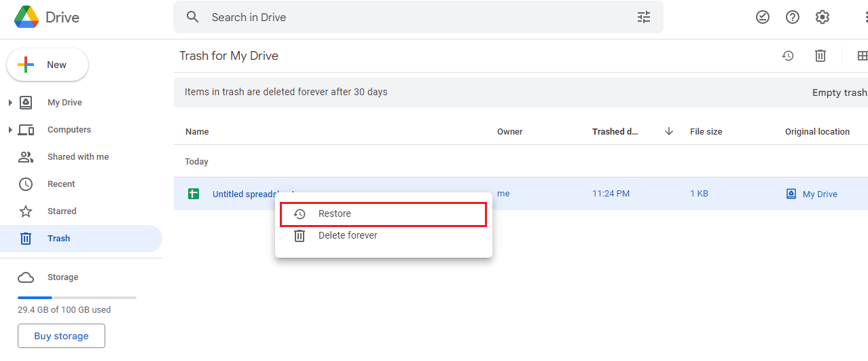Viewport: 868px width, 361px height.
Task: Click the Original location column header
Action: tap(818, 132)
